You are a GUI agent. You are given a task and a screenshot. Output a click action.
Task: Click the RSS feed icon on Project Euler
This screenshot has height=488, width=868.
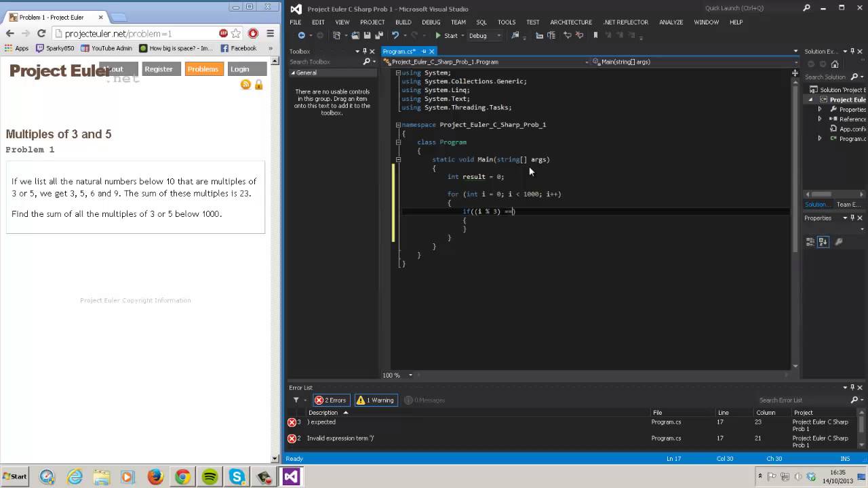[245, 84]
